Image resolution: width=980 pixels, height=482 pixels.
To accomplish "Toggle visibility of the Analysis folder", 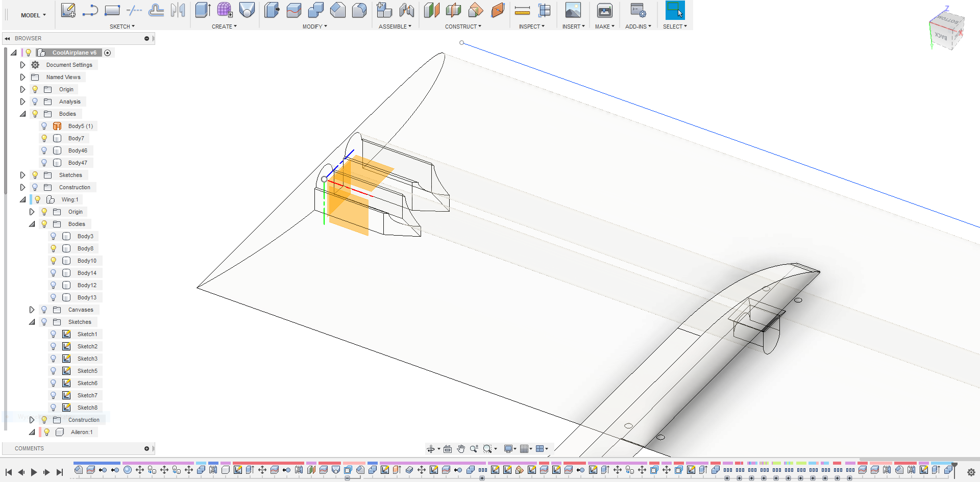I will [x=35, y=102].
